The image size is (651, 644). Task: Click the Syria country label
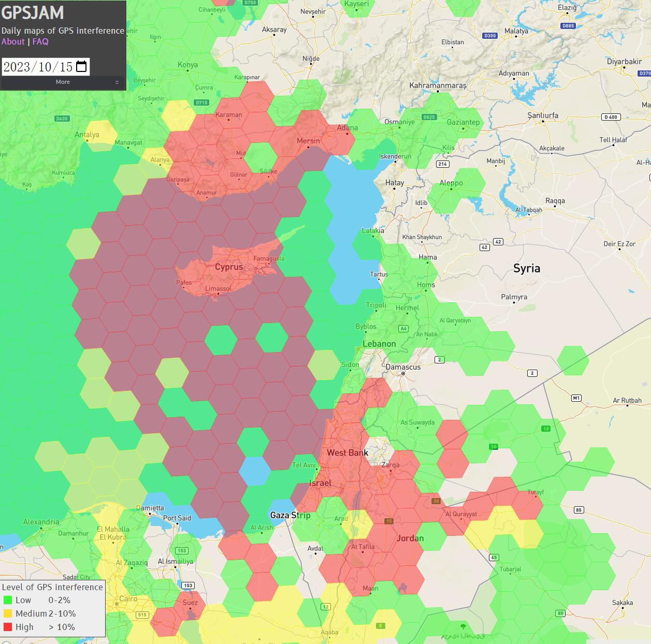[x=527, y=268]
